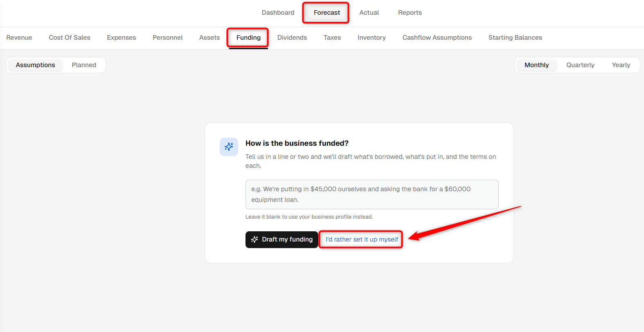Select the Yearly period toggle
Image resolution: width=644 pixels, height=332 pixels.
(621, 65)
